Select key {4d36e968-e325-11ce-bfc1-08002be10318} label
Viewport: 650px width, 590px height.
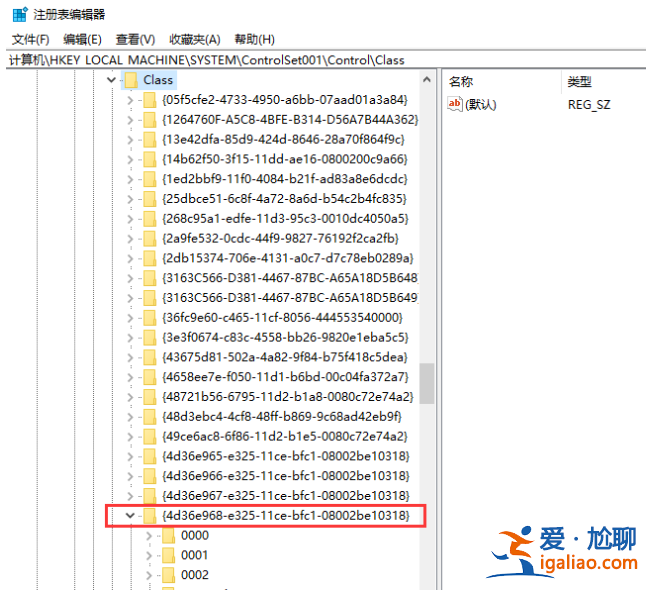click(x=286, y=515)
